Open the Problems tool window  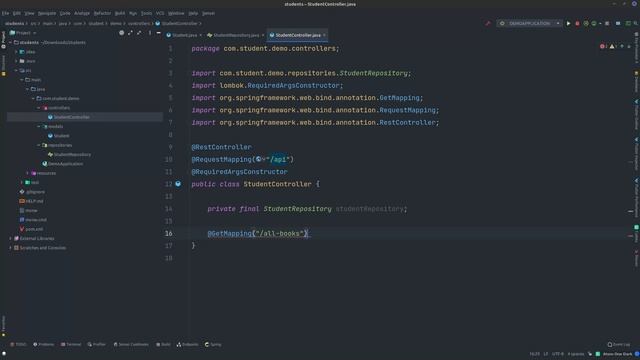click(x=43, y=344)
